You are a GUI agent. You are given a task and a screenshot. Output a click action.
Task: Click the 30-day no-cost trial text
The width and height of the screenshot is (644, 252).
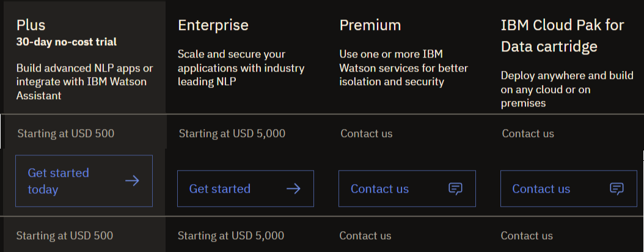67,42
